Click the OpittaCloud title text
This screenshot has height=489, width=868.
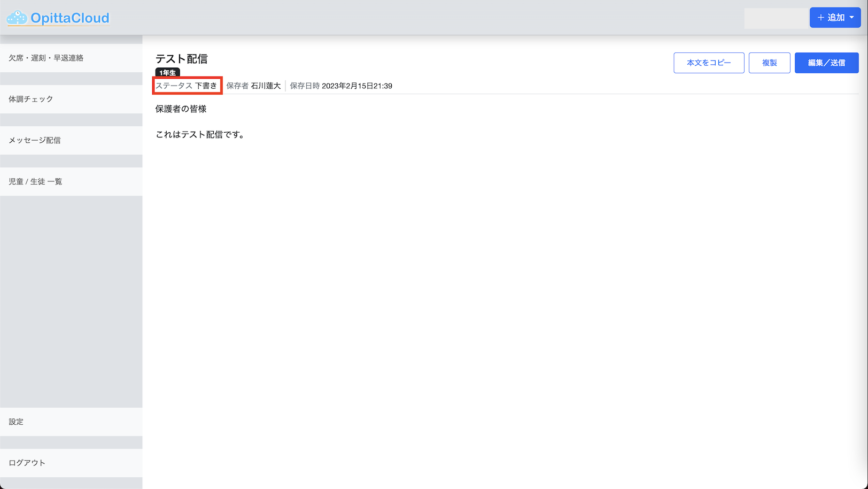click(x=70, y=18)
